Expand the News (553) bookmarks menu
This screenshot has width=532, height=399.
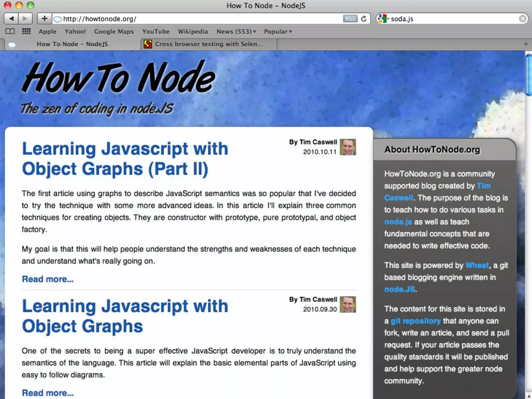click(236, 31)
